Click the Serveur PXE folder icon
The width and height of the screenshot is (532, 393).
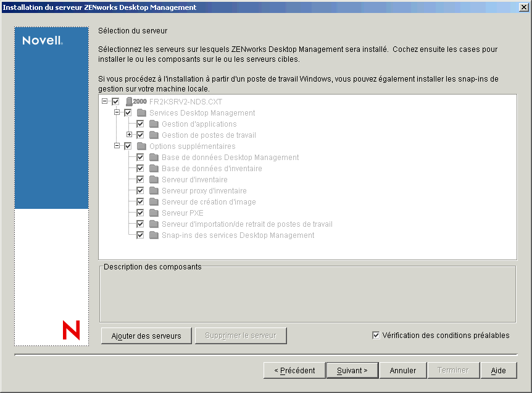click(153, 212)
